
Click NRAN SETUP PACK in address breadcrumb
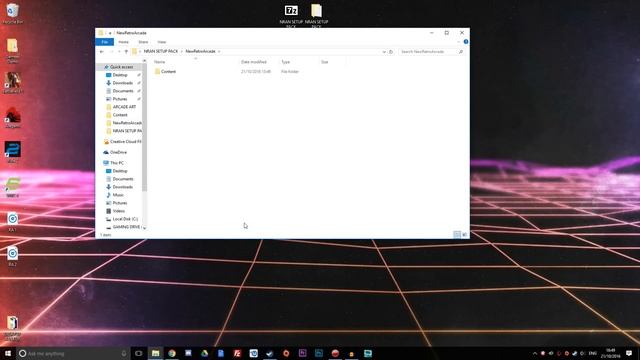point(161,51)
